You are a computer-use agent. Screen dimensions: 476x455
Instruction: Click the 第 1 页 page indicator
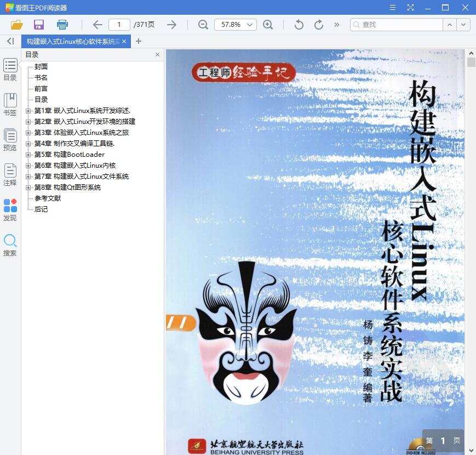point(443,440)
